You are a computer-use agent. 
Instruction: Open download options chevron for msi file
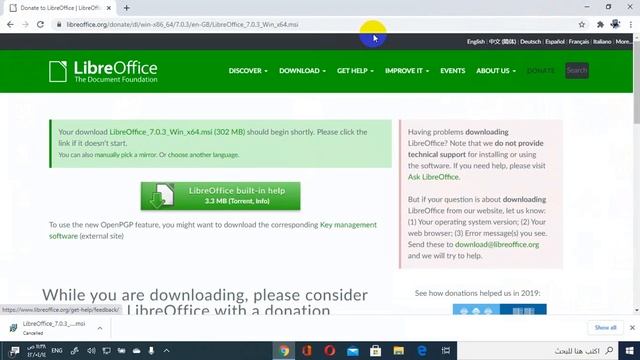click(100, 328)
